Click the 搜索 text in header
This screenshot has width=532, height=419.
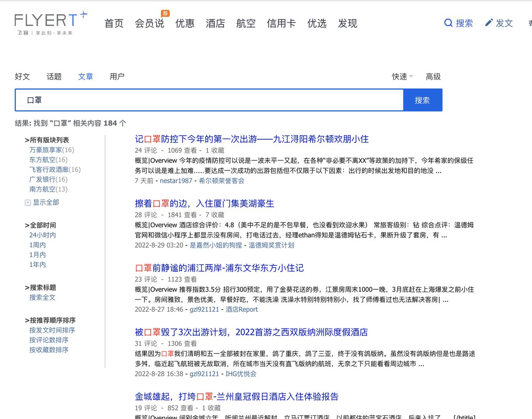tap(465, 23)
